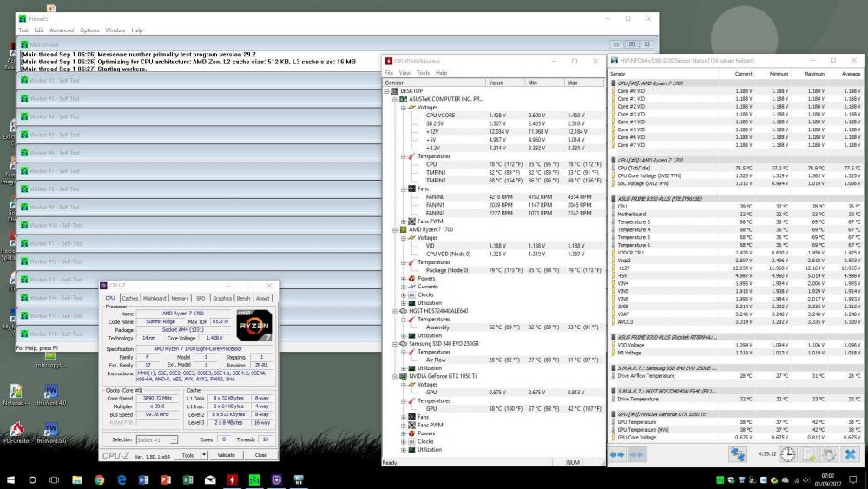Click the HWiNFO reset clock icon
This screenshot has width=868, height=489.
click(x=786, y=454)
